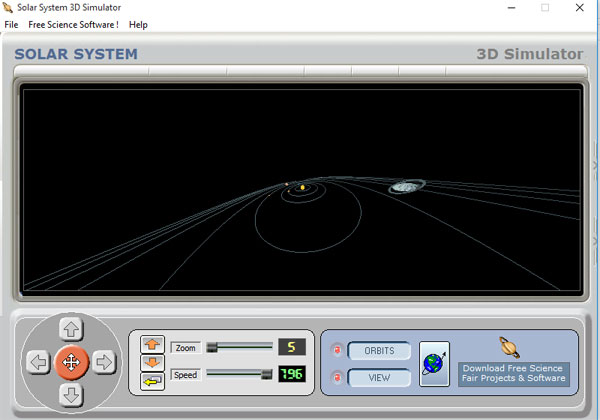The width and height of the screenshot is (600, 420).
Task: Click the up arrow on the navigation pad
Action: (70, 328)
